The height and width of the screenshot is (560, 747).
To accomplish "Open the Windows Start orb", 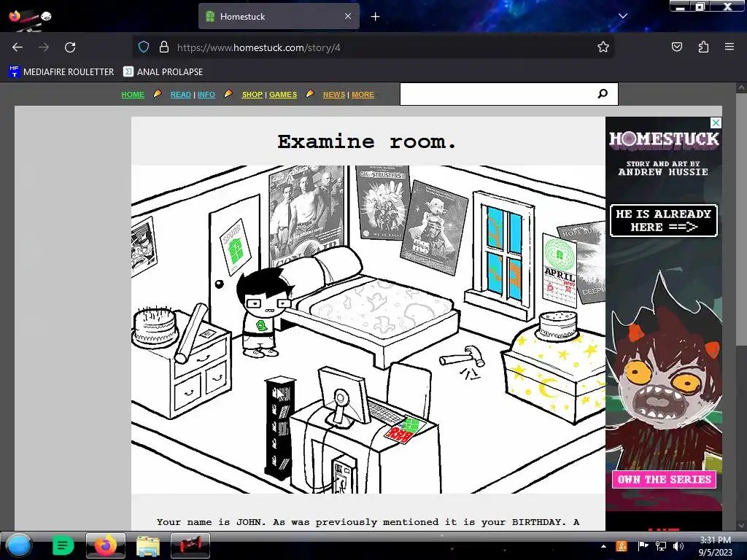I will (19, 545).
